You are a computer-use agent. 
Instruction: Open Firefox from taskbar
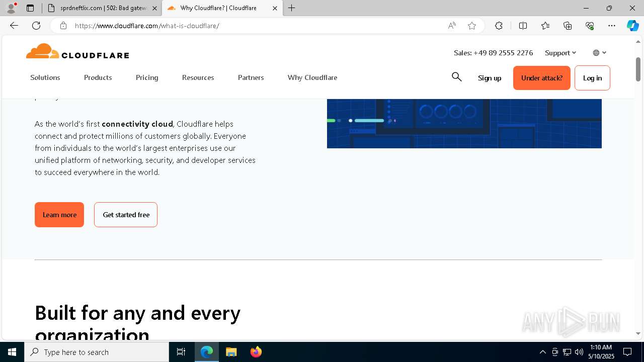click(x=256, y=352)
